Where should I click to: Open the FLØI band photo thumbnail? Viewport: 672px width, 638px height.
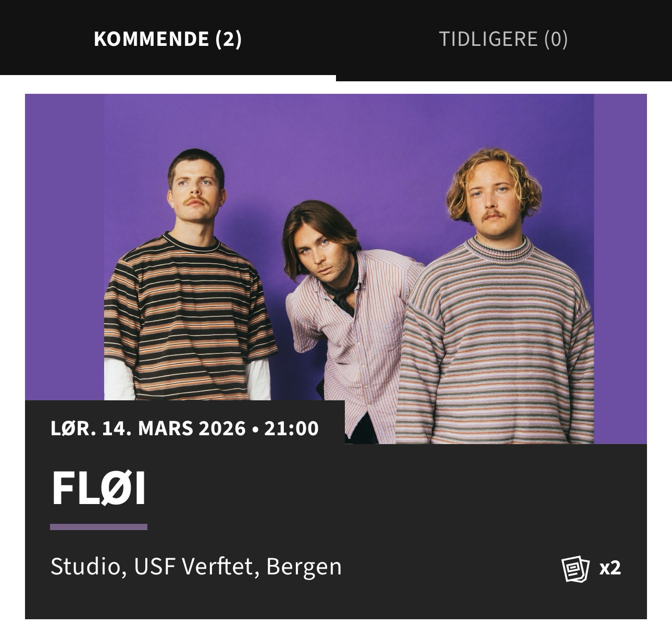coord(336,269)
